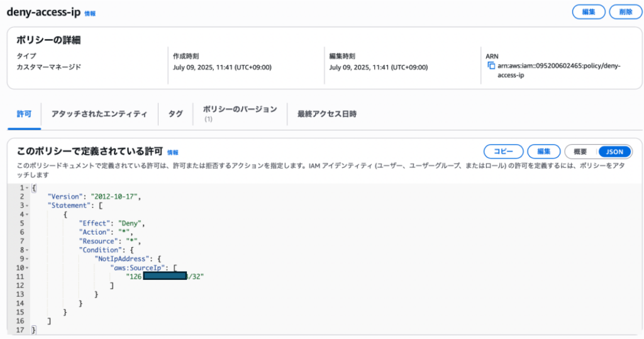Screen dimensions: 644x339
Task: Copy the policy ARN using the copy icon
Action: coord(491,66)
